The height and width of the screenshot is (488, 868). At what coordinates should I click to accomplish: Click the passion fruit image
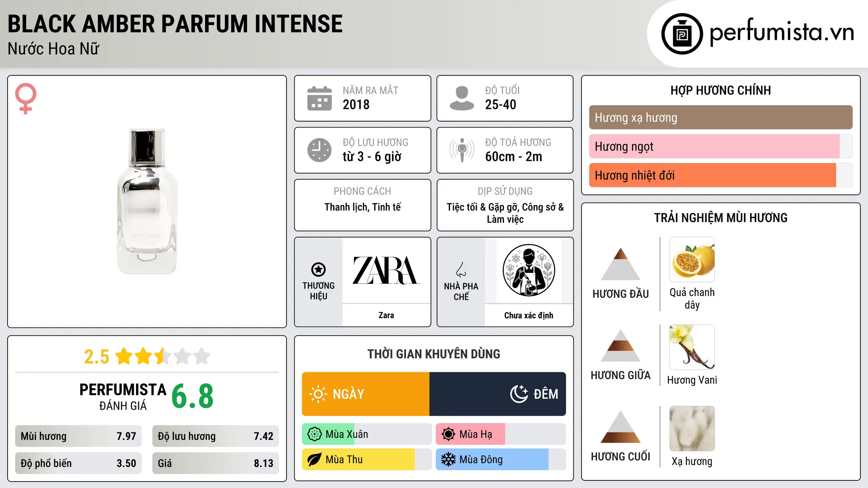tap(692, 260)
